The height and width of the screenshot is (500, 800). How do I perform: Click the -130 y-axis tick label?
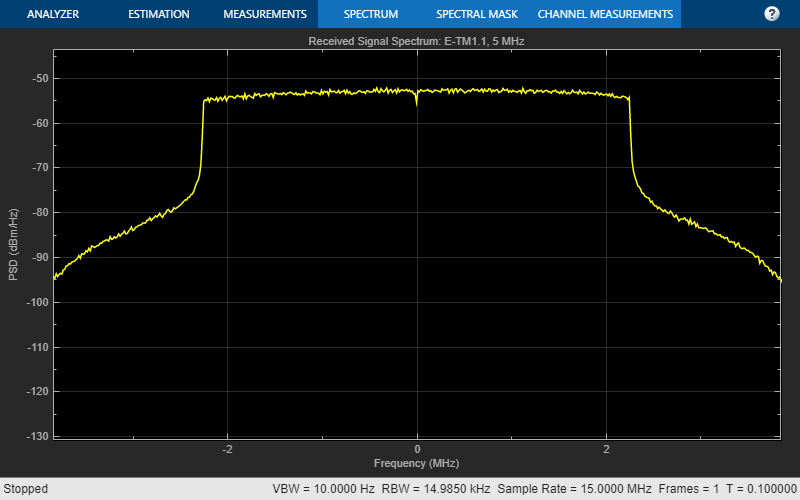(37, 437)
